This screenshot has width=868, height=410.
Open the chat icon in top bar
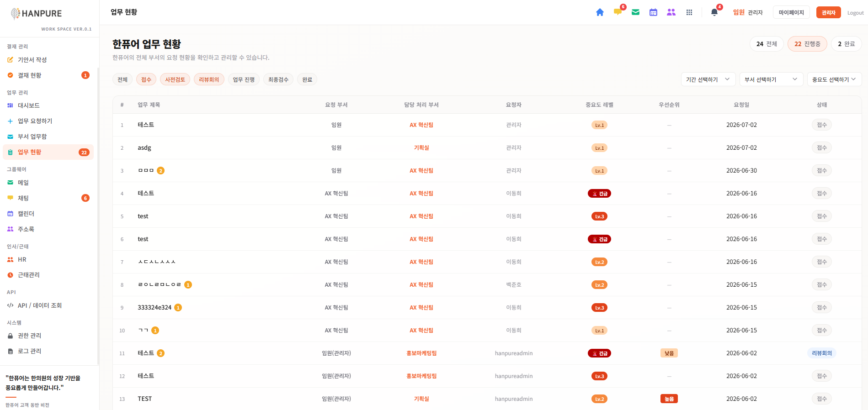tap(618, 12)
